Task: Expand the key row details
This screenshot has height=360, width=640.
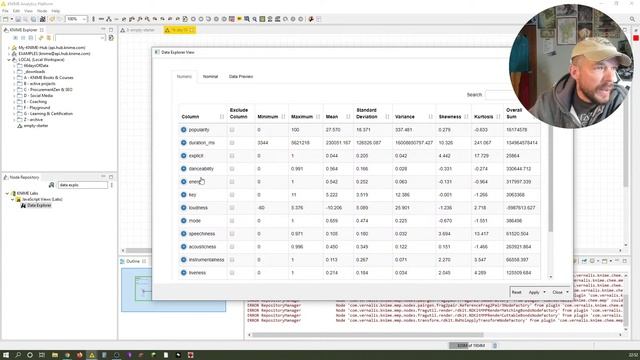Action: (184, 195)
